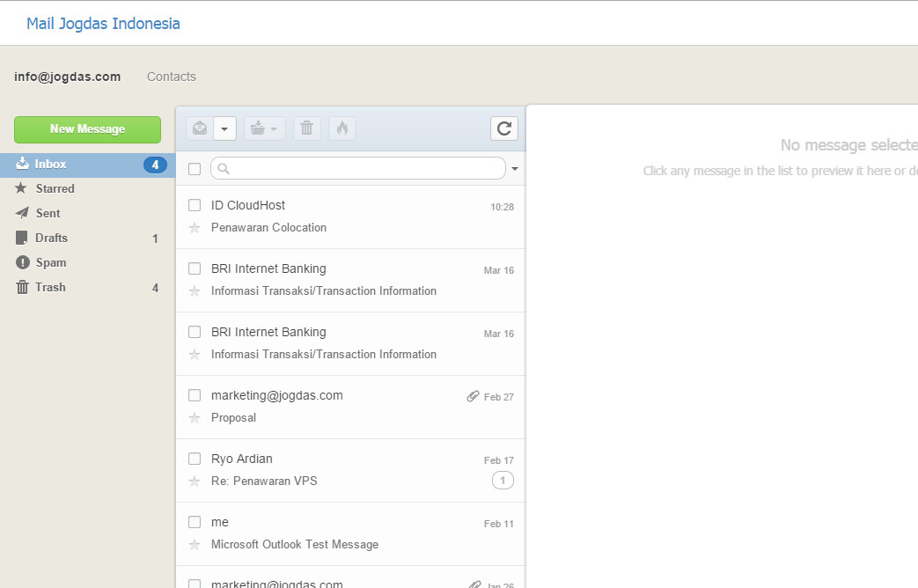
Task: Star the Microsoft Outlook Test Message
Action: pyautogui.click(x=195, y=545)
